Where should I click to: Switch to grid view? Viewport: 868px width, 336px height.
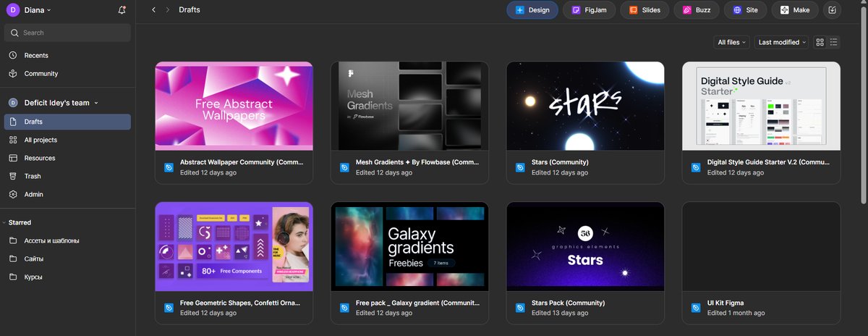(820, 43)
